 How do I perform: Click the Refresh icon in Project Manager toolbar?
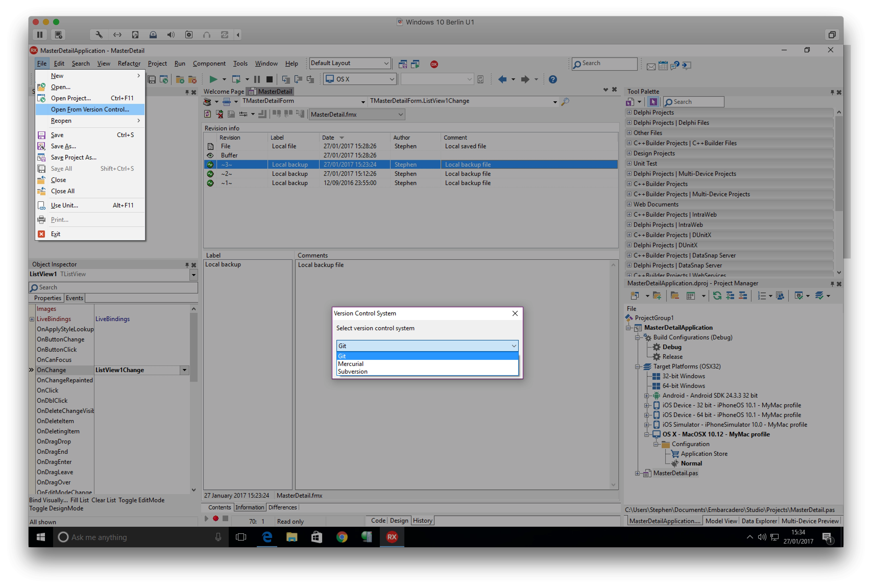pos(717,296)
